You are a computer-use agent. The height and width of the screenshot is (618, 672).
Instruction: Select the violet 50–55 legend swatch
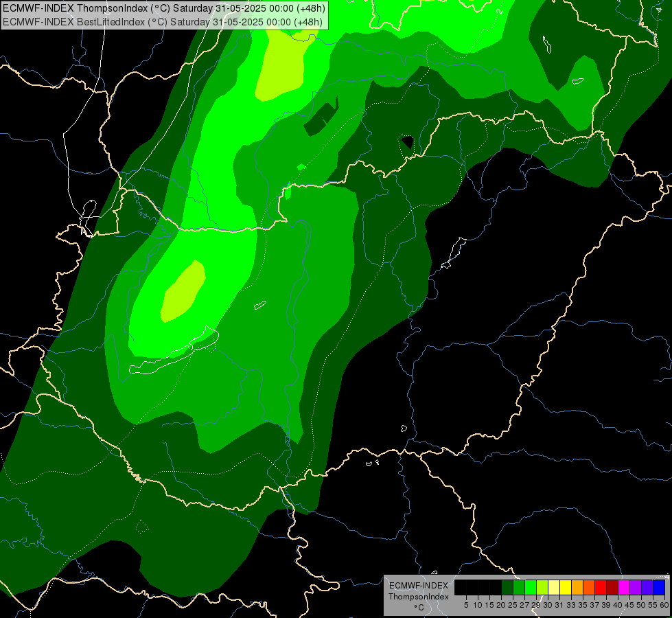[x=647, y=587]
